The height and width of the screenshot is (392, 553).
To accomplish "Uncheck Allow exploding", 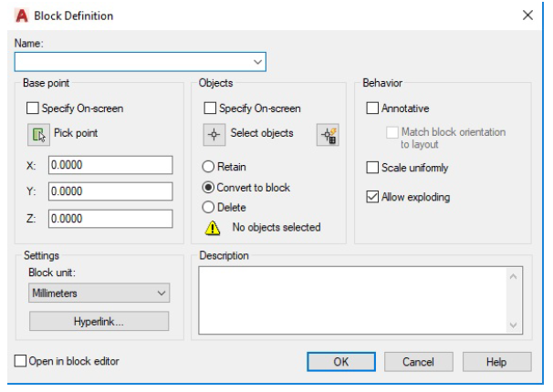I will (x=372, y=195).
